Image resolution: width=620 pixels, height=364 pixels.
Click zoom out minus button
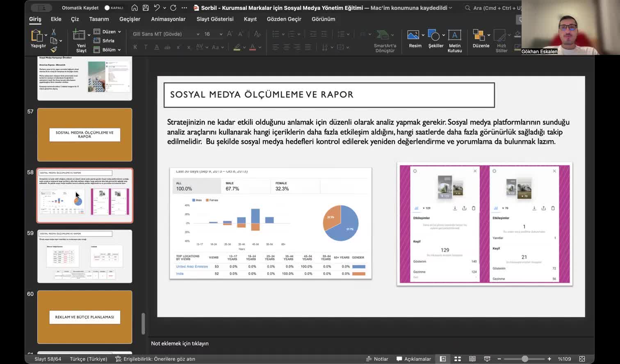click(499, 359)
